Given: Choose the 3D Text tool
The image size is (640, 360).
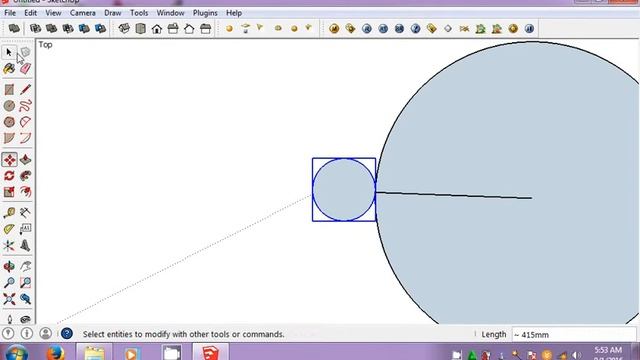Looking at the screenshot, I should click(x=25, y=245).
